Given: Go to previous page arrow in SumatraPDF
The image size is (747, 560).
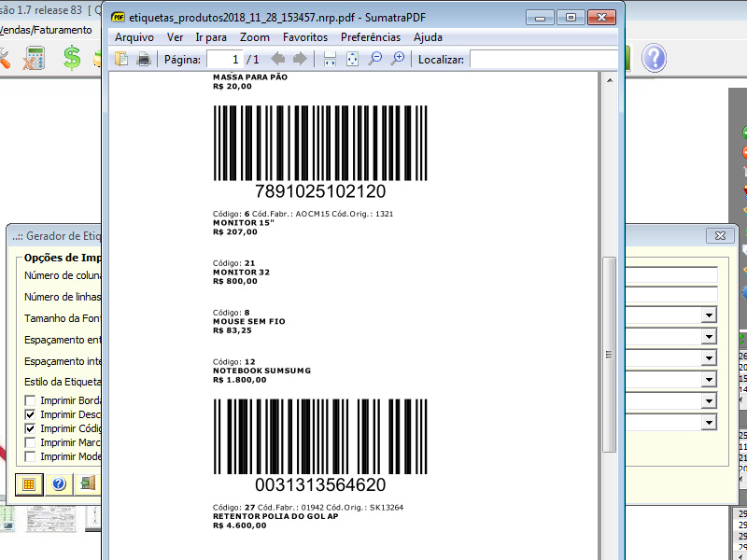Looking at the screenshot, I should (277, 59).
